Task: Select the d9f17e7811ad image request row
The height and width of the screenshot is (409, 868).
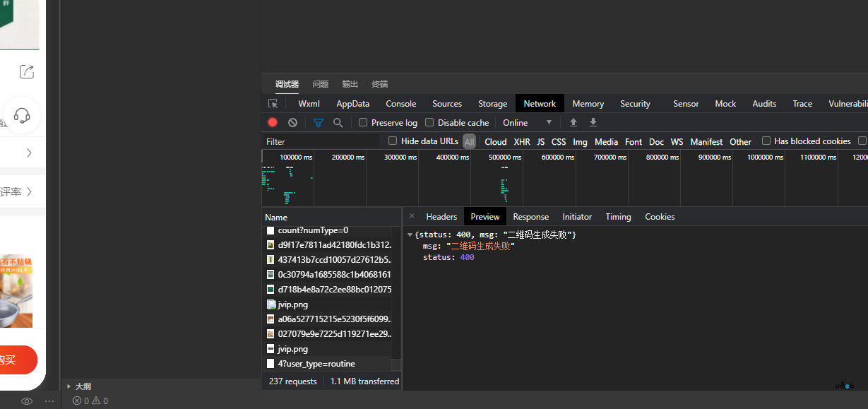Action: click(x=327, y=245)
